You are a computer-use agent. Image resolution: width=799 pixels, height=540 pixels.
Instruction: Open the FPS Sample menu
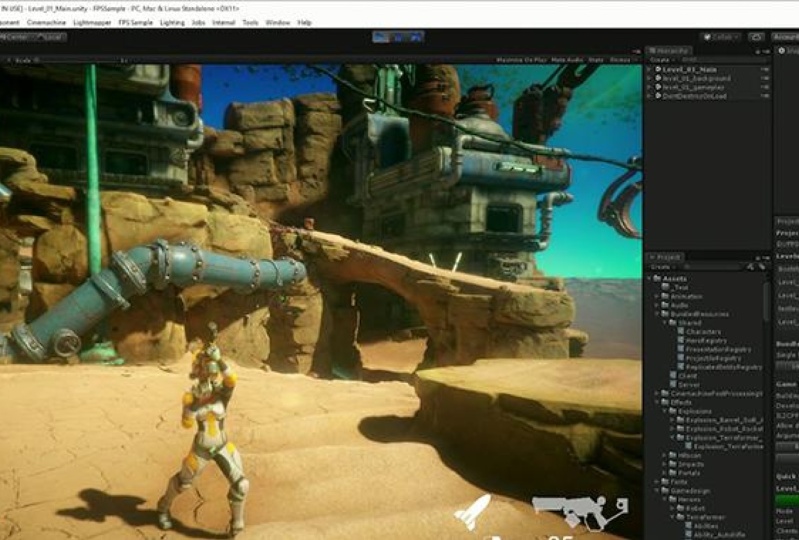[136, 22]
